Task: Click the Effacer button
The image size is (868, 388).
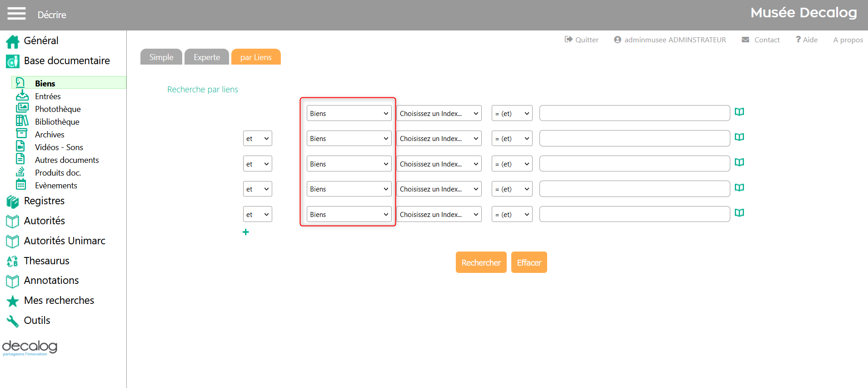Action: pyautogui.click(x=529, y=262)
